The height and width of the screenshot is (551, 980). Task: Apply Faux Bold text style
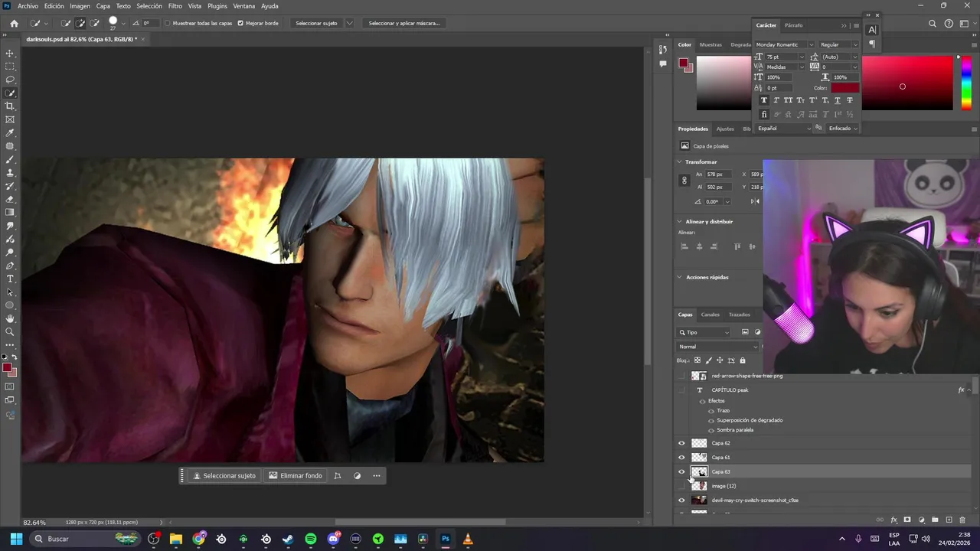[764, 100]
